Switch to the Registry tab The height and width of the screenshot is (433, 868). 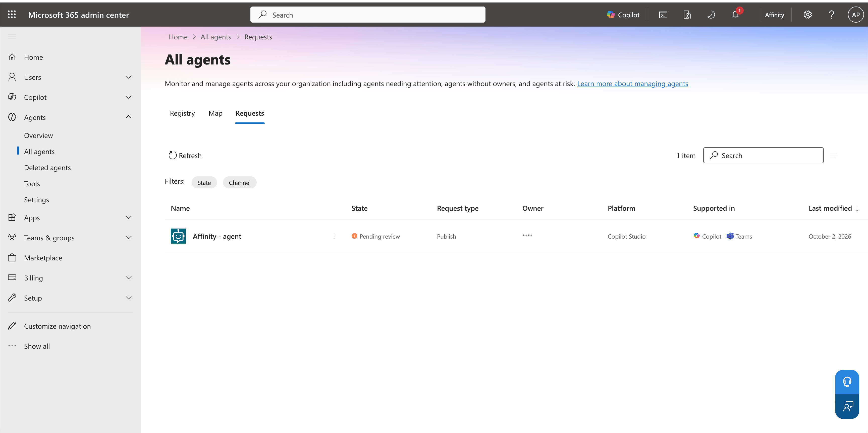pyautogui.click(x=182, y=113)
